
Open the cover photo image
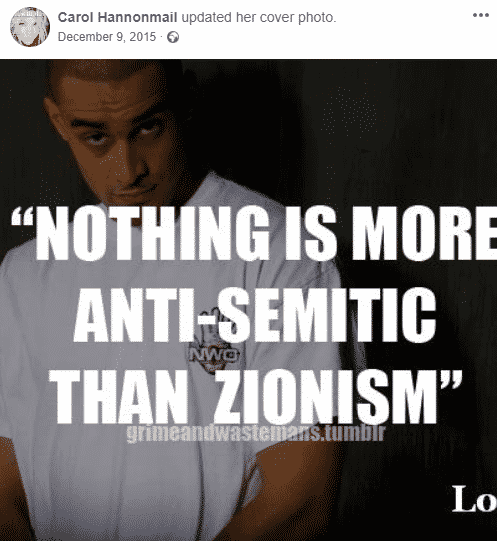point(248,300)
